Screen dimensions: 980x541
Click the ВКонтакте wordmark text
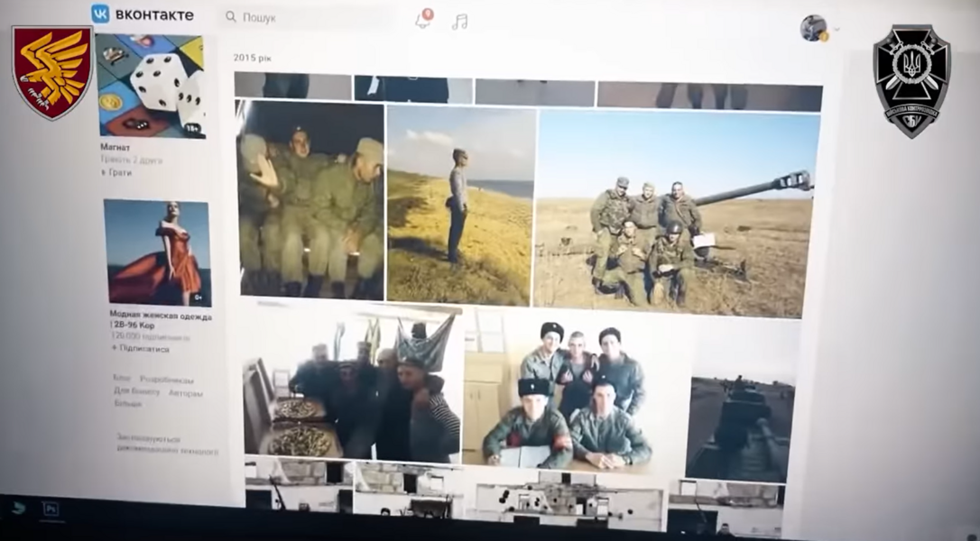coord(154,14)
